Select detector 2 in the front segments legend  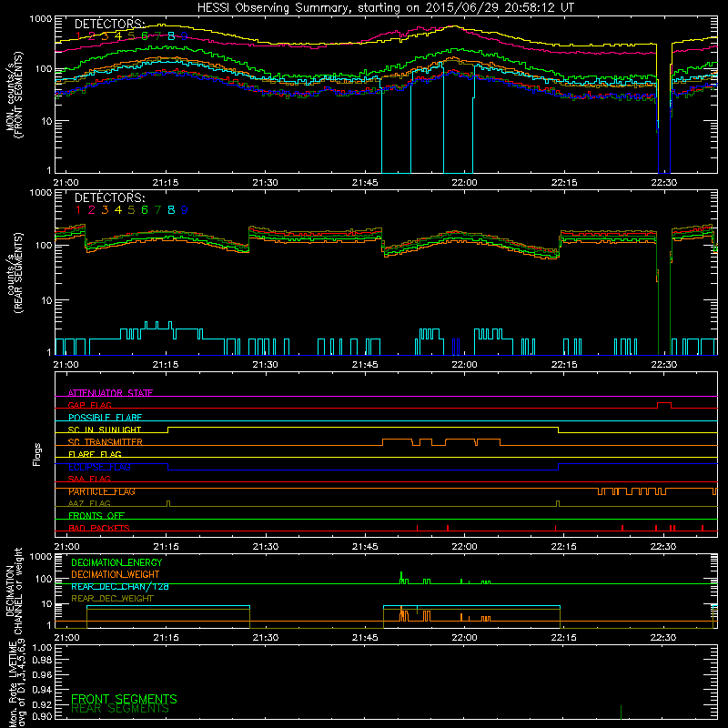[x=92, y=35]
